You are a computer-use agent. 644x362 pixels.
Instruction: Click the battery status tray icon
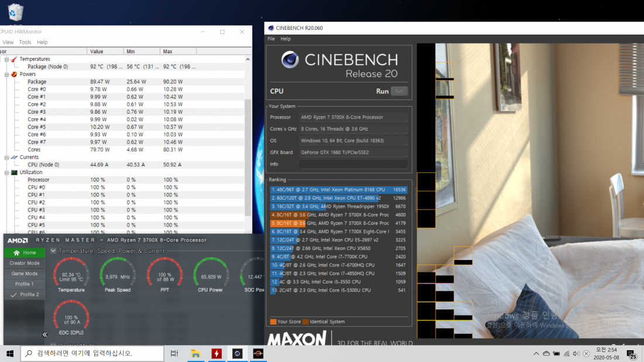tap(557, 353)
